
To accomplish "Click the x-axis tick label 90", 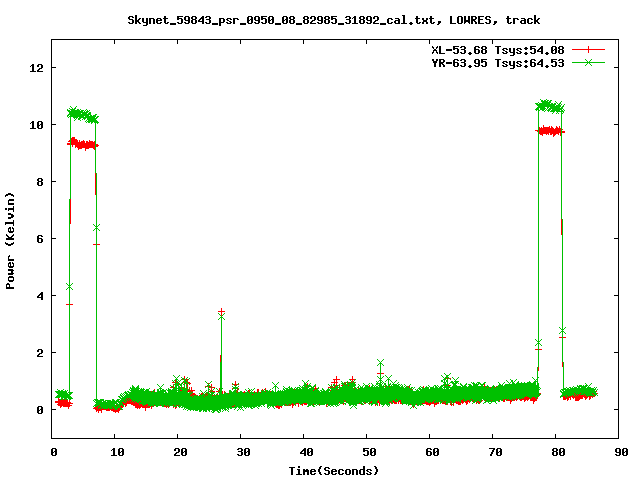I will pyautogui.click(x=621, y=452).
